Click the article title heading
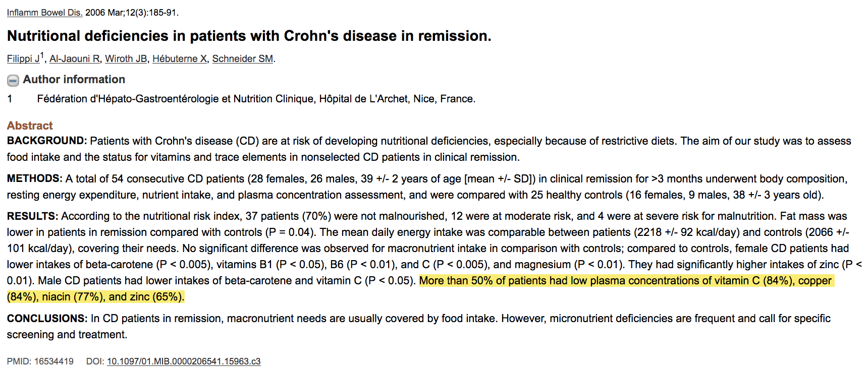The image size is (868, 370). click(x=249, y=36)
